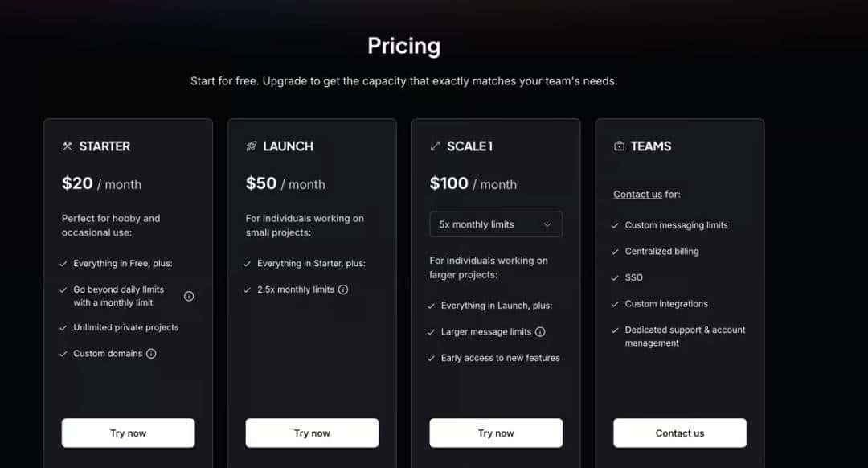Click the Pricing heading

(x=403, y=46)
